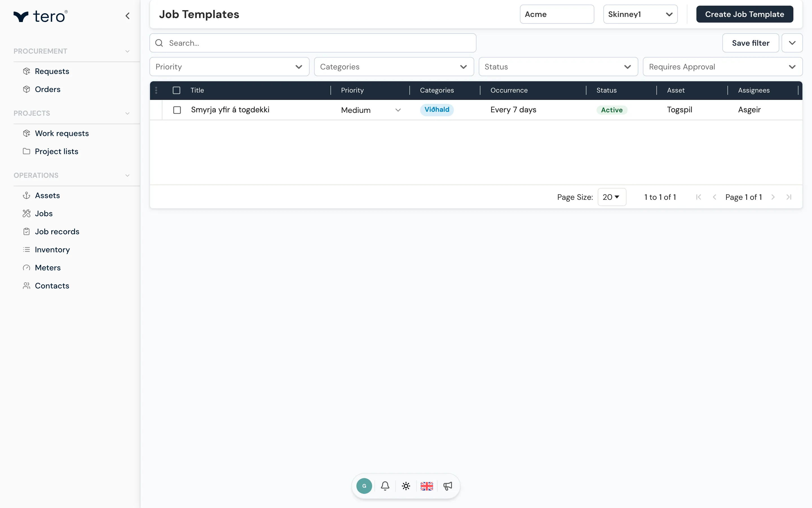
Task: Open the Skinney1 dropdown
Action: (640, 14)
